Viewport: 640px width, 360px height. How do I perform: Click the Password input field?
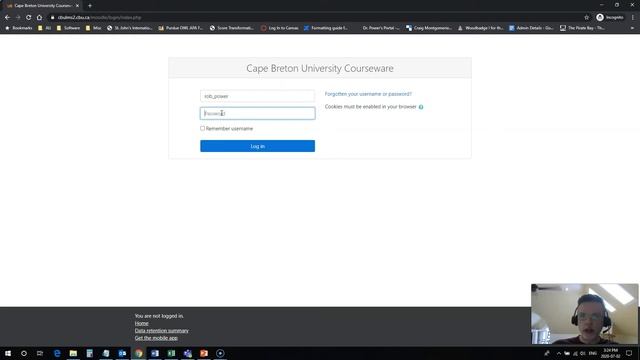point(258,113)
